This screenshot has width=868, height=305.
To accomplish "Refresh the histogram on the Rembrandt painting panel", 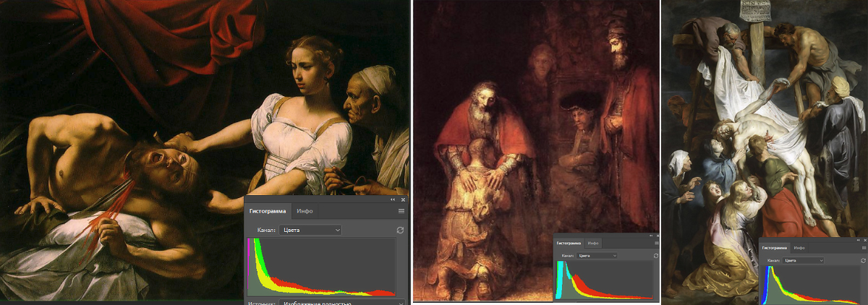I will coord(655,255).
